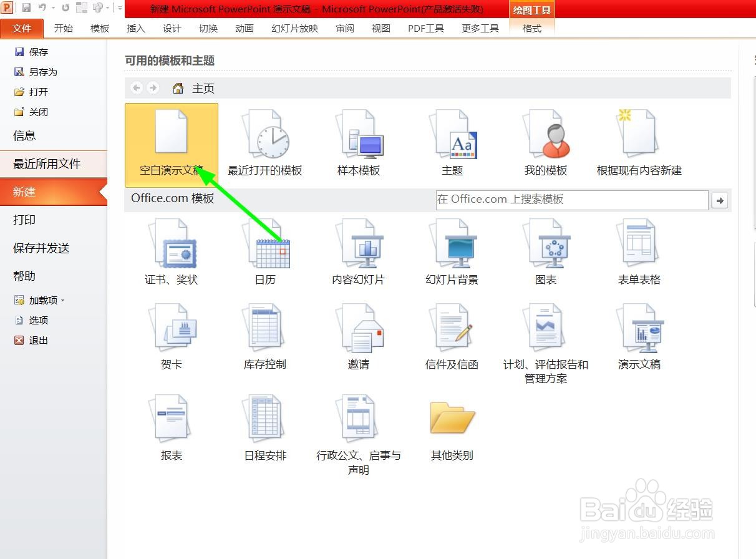Open 演示文稿 template category

(x=639, y=338)
